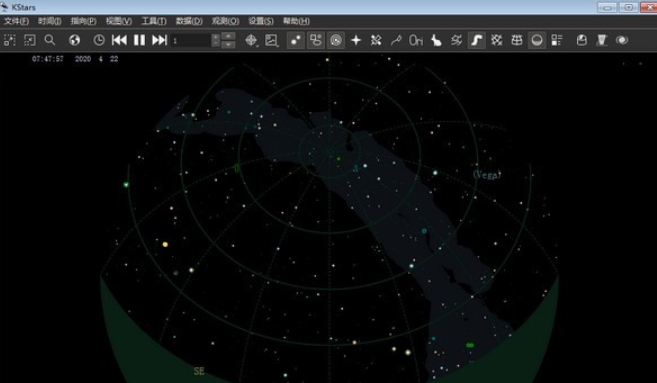The image size is (657, 383).
Task: Open the telescope cone icon
Action: (x=602, y=40)
